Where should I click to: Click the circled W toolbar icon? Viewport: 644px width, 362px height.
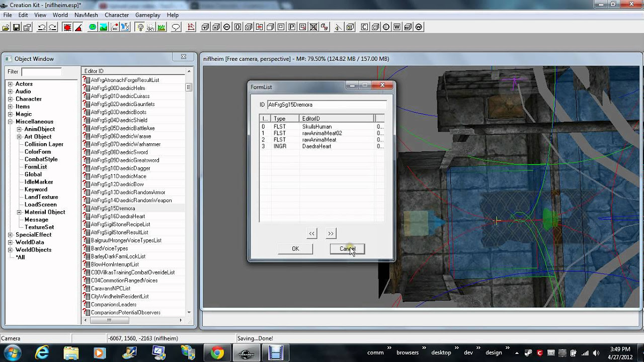point(419,27)
